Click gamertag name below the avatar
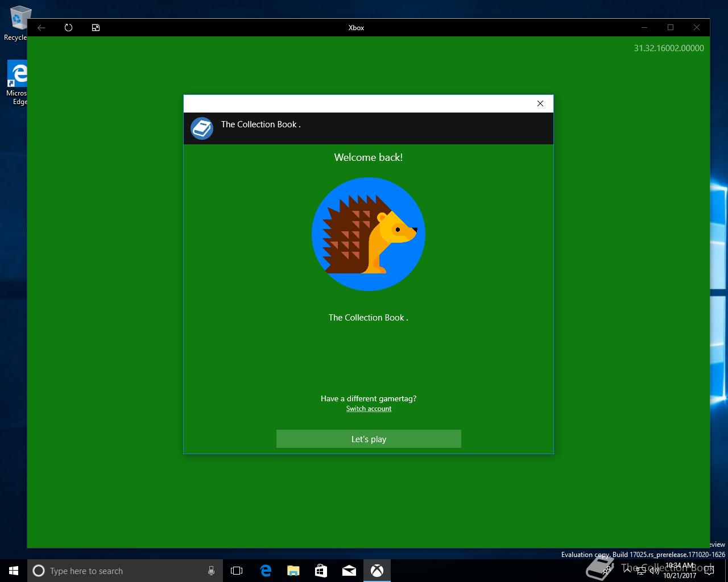The height and width of the screenshot is (582, 728). 369,318
